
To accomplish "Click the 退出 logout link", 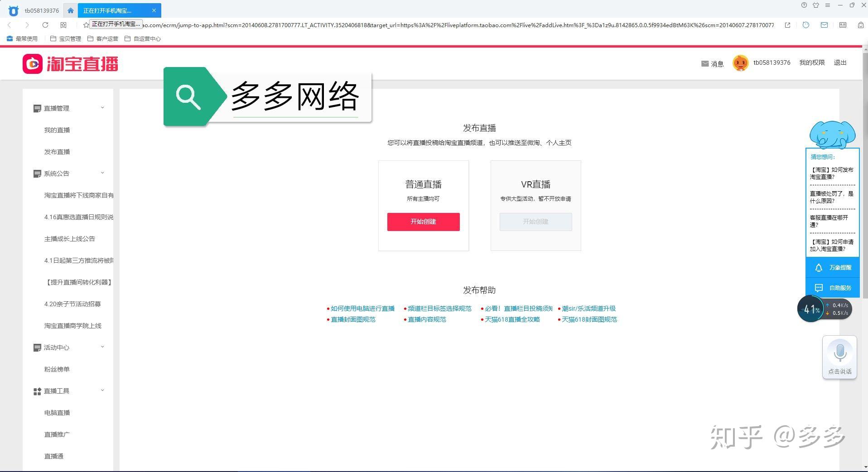I will pos(840,63).
